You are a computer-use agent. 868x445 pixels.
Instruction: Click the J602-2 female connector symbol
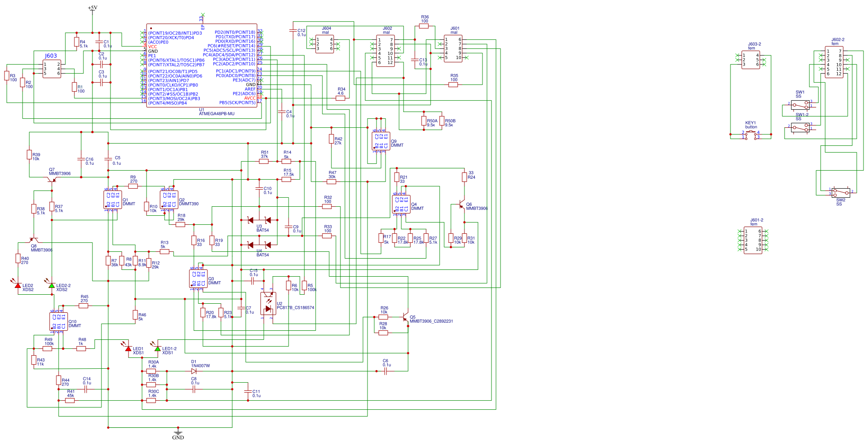[x=834, y=62]
